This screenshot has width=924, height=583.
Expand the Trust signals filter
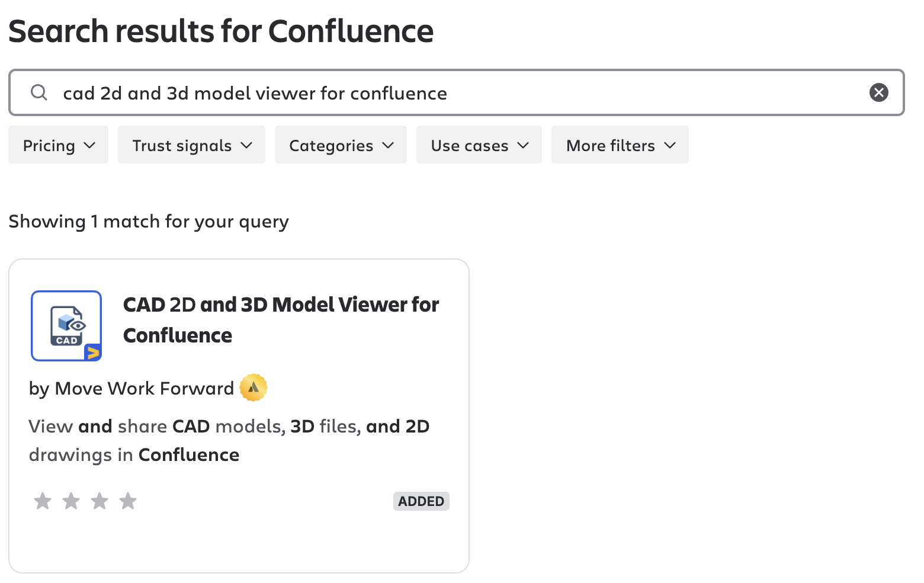[191, 145]
